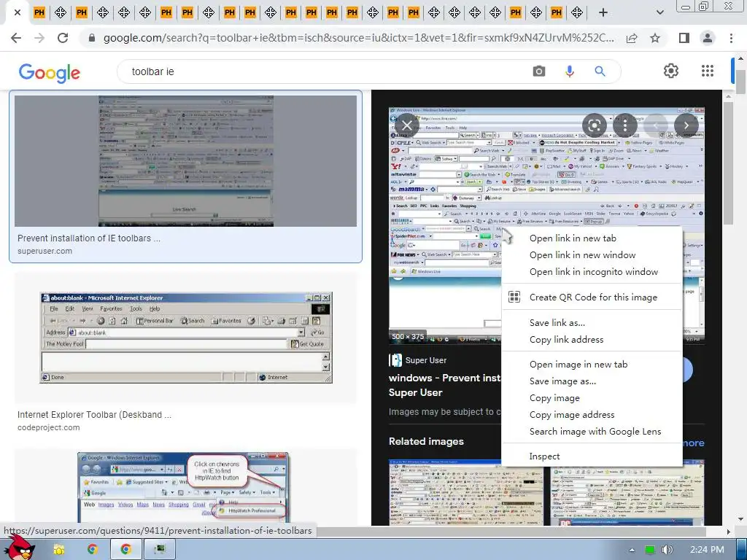Screen dimensions: 747x560
Task: Open Chrome's three-dot menu
Action: pos(731,38)
